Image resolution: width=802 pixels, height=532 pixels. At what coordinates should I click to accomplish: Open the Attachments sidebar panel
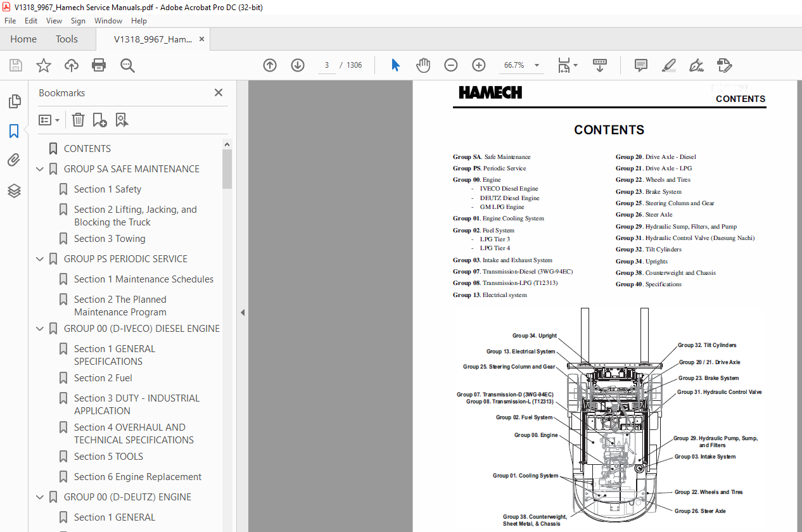pyautogui.click(x=14, y=161)
